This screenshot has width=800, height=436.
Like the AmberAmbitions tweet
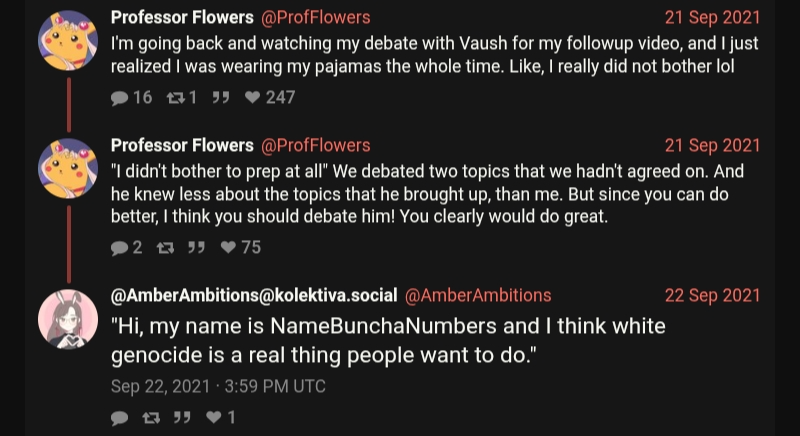click(x=213, y=418)
